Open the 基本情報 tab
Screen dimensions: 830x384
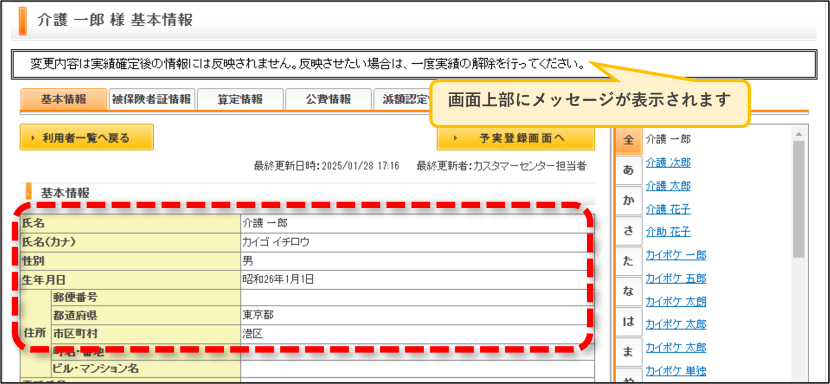63,99
